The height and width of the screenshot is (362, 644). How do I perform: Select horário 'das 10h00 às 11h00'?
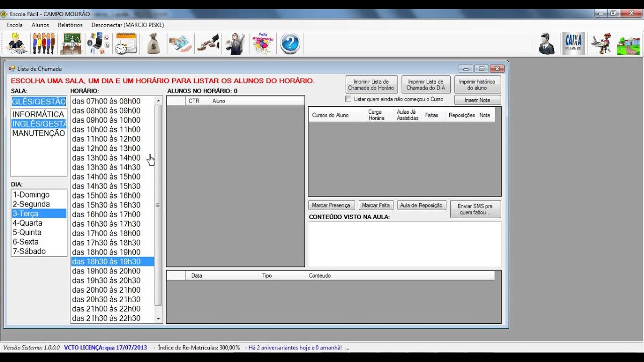tap(112, 129)
